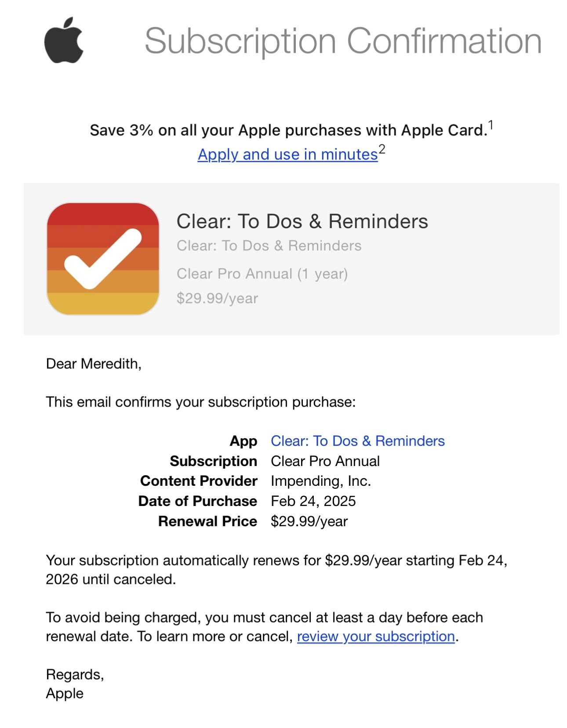Click 'Apply and use in minutes' link
Screen dimensions: 567x728
coord(287,154)
